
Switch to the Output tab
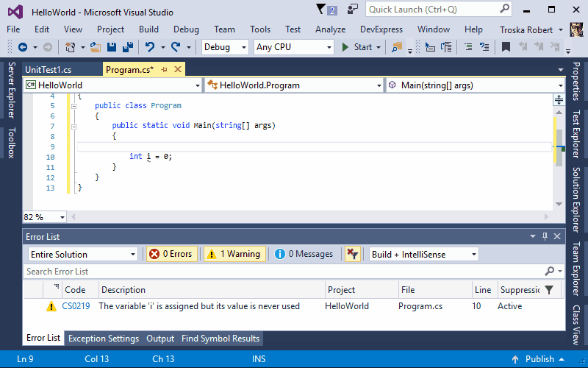coord(160,339)
